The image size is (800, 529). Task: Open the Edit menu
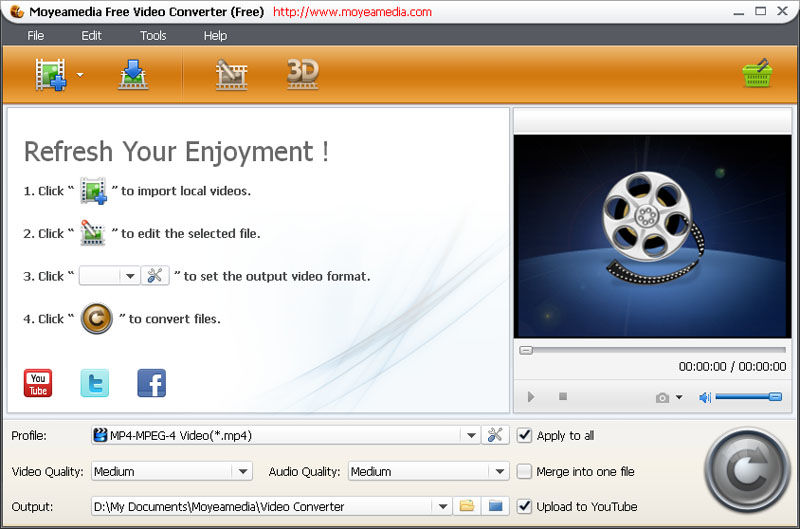coord(91,36)
